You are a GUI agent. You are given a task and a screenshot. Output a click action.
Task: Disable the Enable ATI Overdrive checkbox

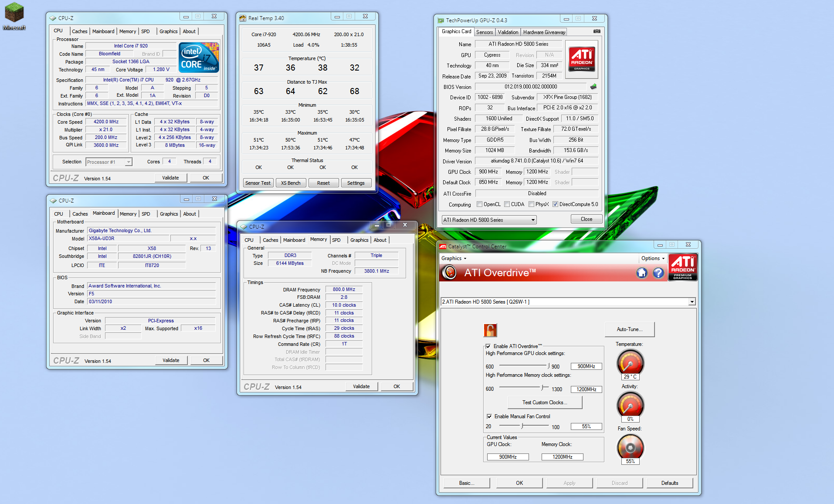tap(488, 346)
